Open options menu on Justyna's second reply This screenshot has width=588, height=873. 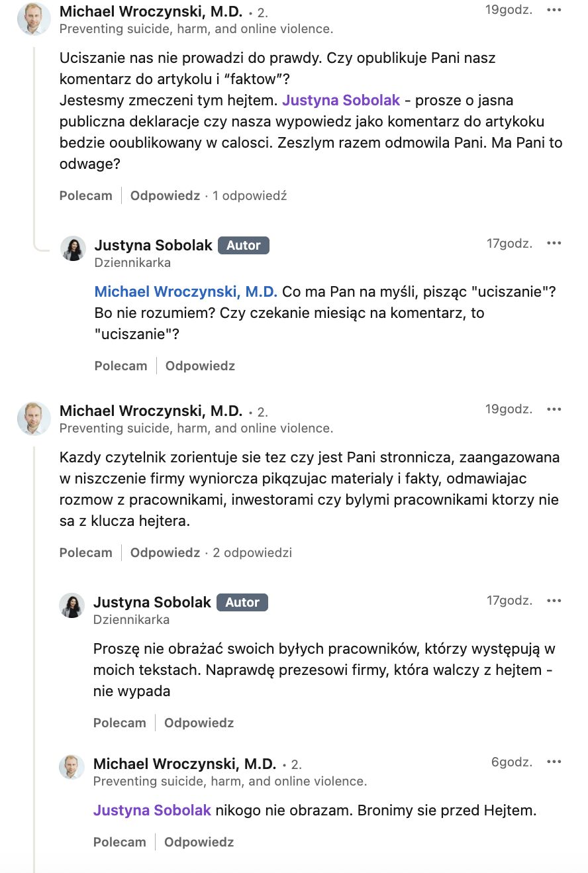554,600
